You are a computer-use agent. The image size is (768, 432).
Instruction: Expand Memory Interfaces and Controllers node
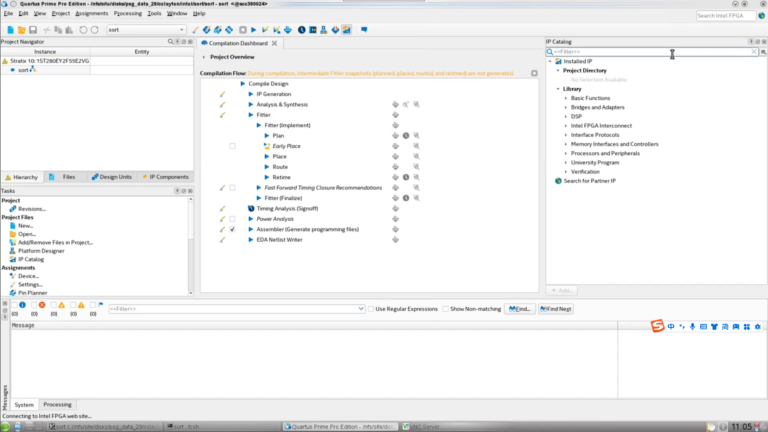[x=566, y=144]
